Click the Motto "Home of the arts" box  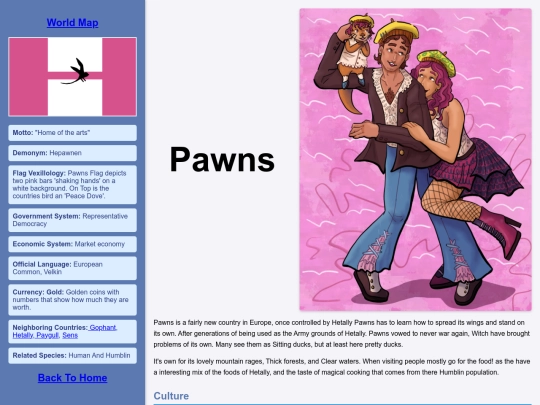click(x=72, y=133)
